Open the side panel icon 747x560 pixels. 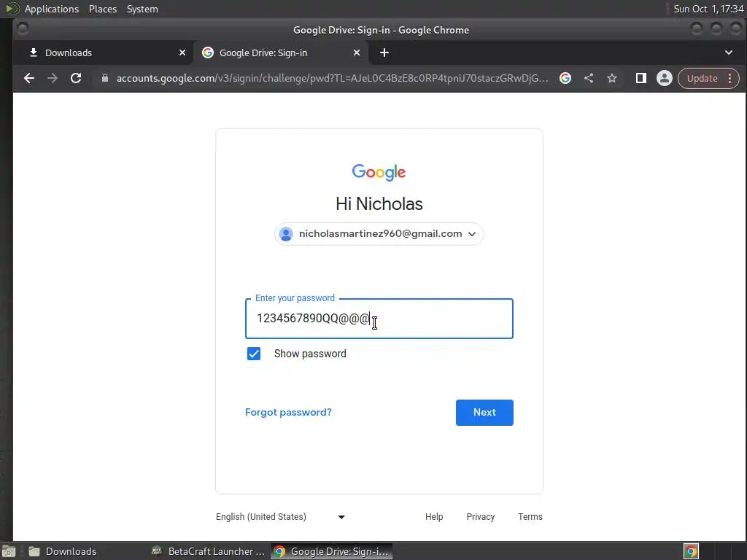pos(640,78)
